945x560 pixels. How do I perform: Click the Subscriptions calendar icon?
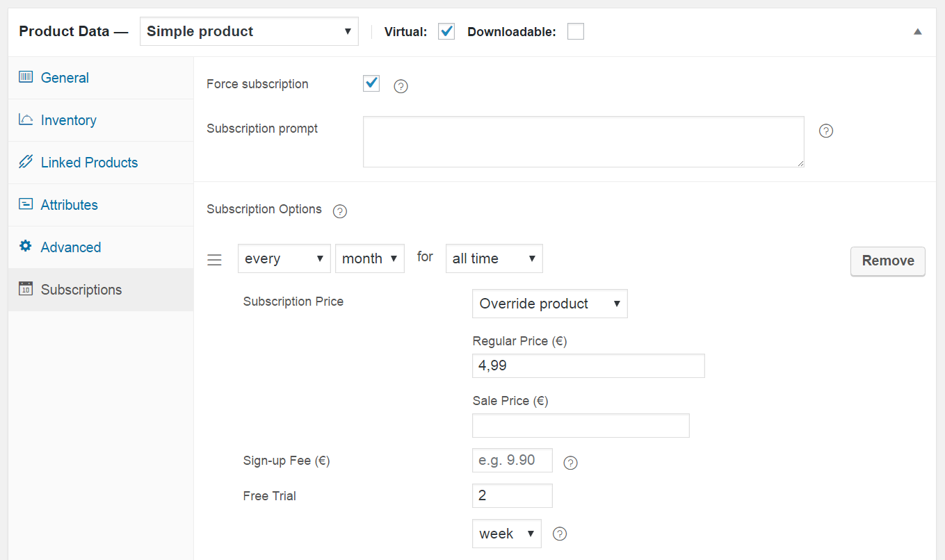pos(26,289)
